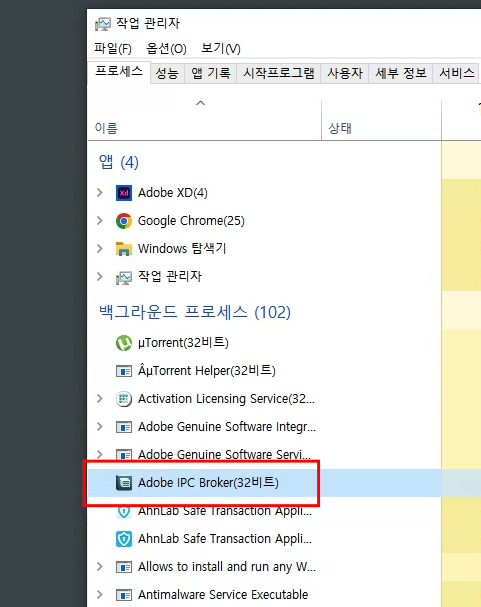
Task: Click the µTorrent green icon
Action: pyautogui.click(x=124, y=343)
